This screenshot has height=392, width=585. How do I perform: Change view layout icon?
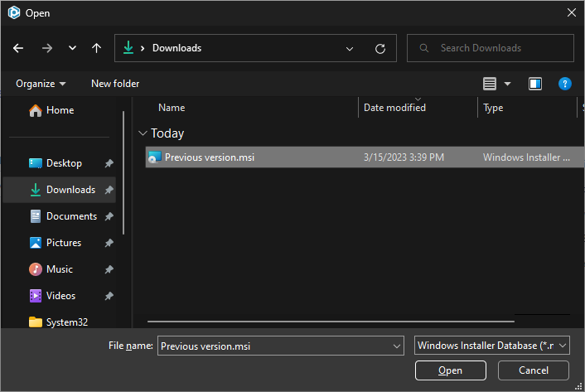(490, 84)
